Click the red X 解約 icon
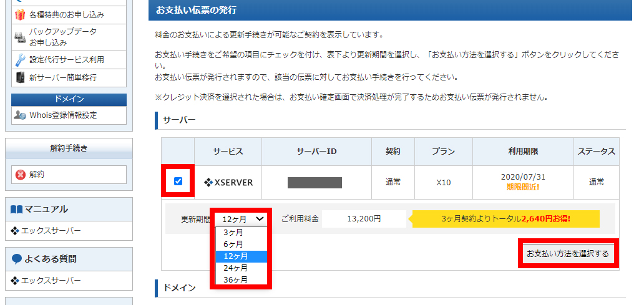Screen dimensions: 644x305 pyautogui.click(x=20, y=175)
